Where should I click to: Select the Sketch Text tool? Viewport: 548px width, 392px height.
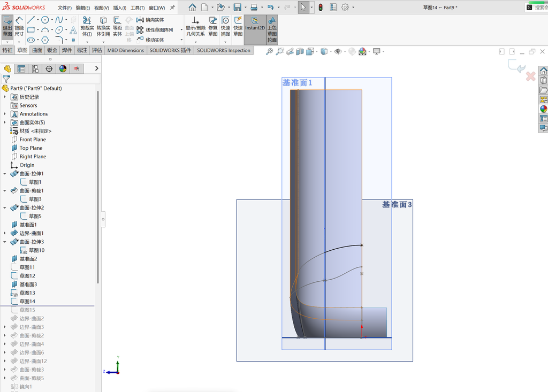(x=73, y=30)
